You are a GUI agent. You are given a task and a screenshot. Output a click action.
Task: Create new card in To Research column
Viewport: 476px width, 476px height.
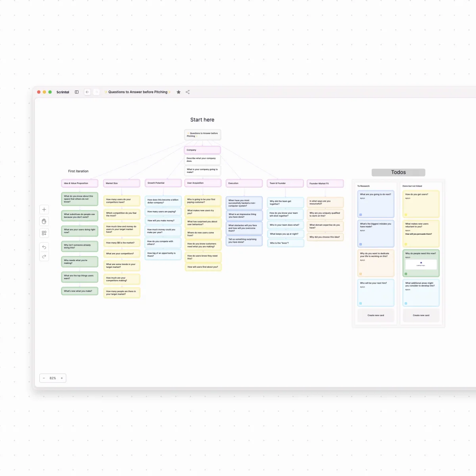click(376, 315)
